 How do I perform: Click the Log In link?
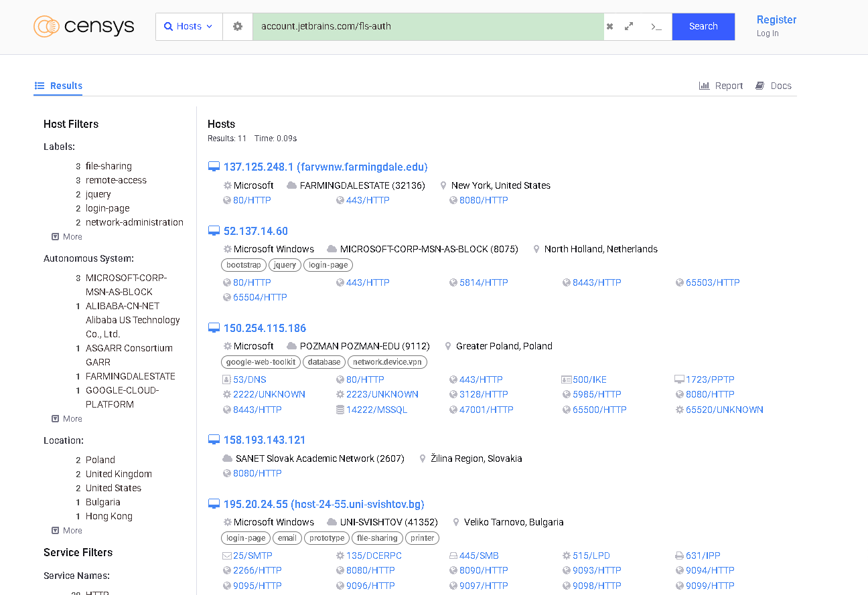[768, 33]
